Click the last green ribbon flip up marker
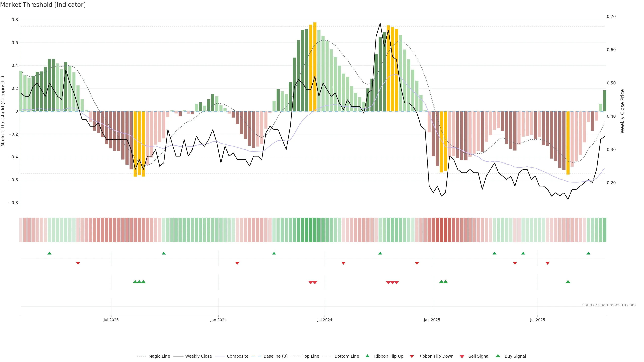Screen dimensions: 644x362 pos(588,253)
